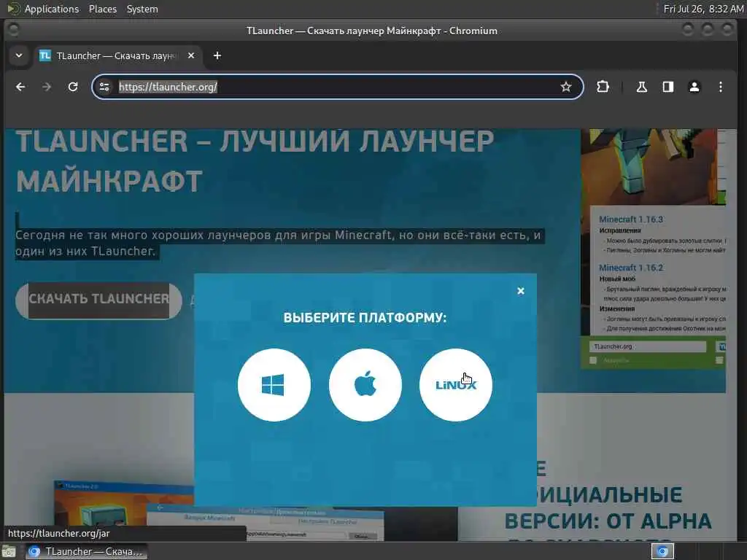The width and height of the screenshot is (747, 560).
Task: Close the TLauncher tab
Action: click(191, 55)
